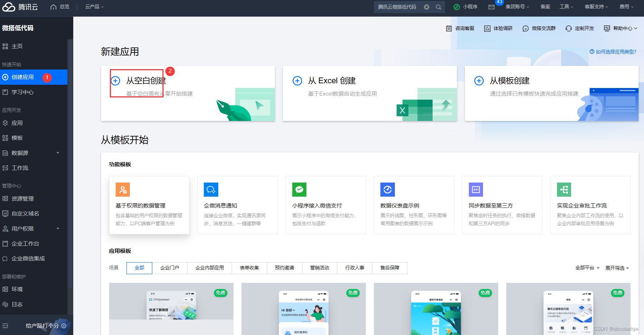Open the 总览 home icon
Screen dimensions: 644x335
(54, 7)
